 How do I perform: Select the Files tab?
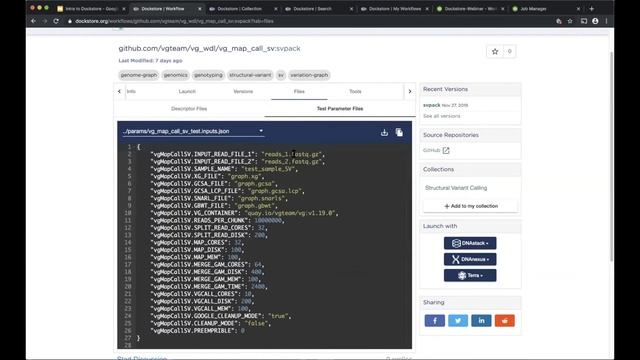(x=299, y=91)
